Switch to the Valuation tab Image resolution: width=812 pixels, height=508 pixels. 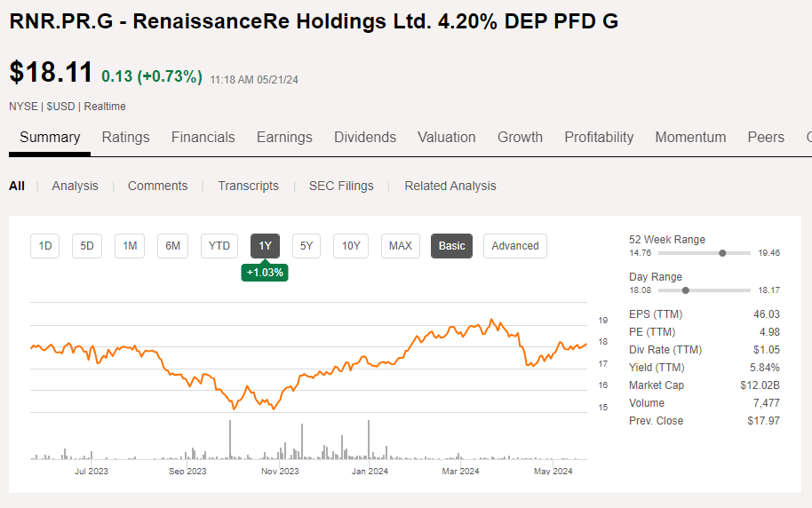[446, 138]
